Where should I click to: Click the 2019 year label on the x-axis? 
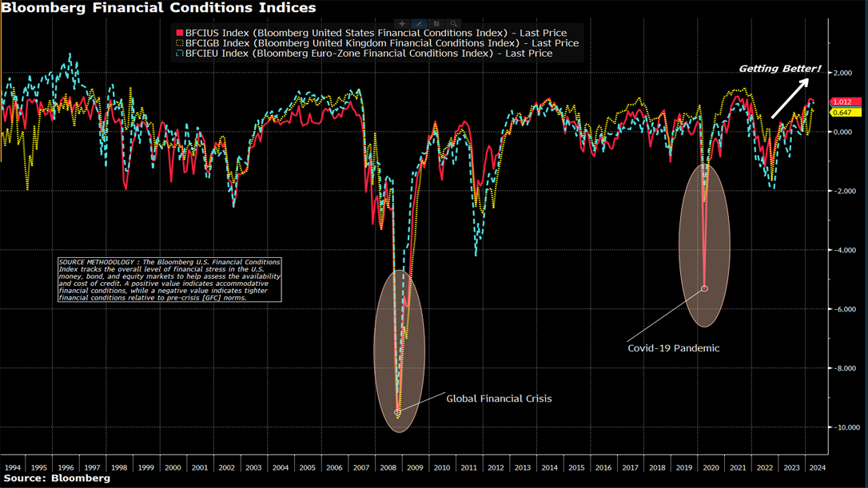coord(683,467)
